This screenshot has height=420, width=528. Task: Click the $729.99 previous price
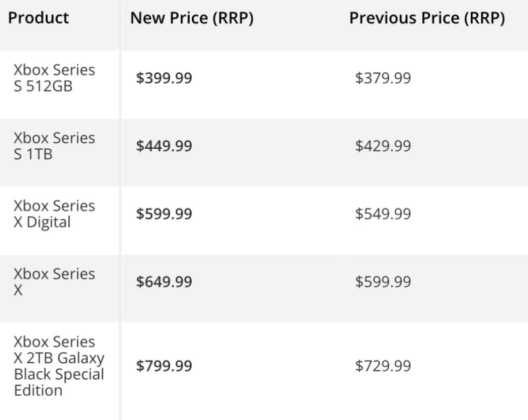pos(383,366)
